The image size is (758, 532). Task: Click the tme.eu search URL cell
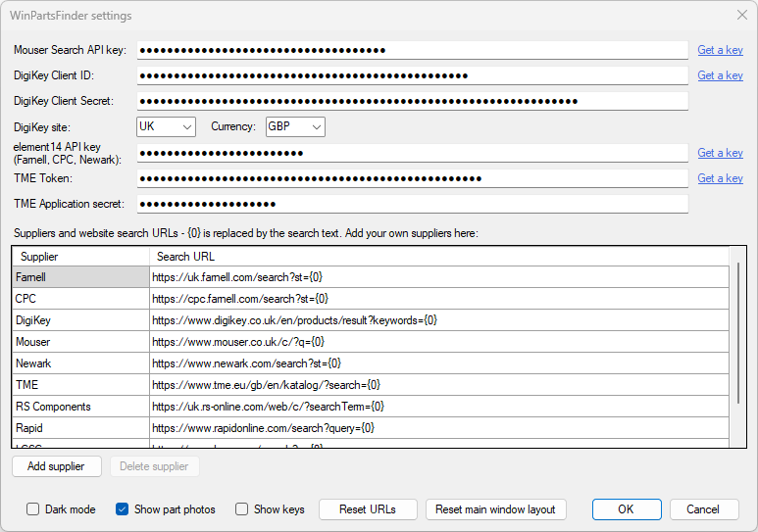tap(439, 385)
